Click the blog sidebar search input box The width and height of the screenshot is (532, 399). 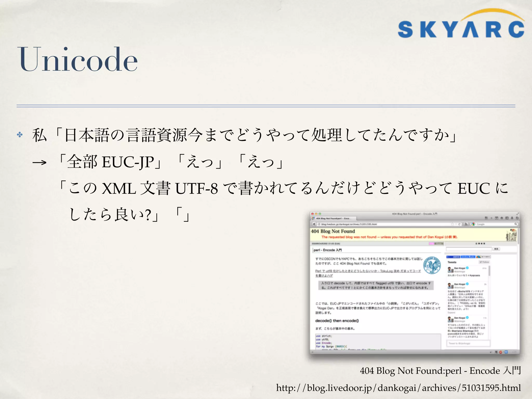pyautogui.click(x=469, y=249)
